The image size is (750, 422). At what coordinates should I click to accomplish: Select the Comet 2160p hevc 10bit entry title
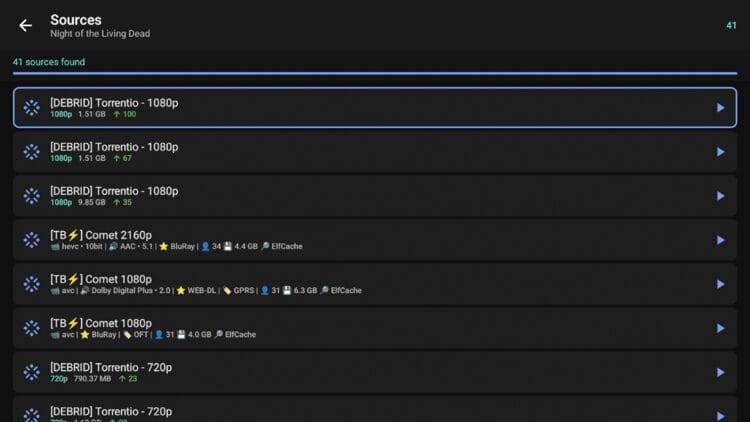(x=101, y=235)
